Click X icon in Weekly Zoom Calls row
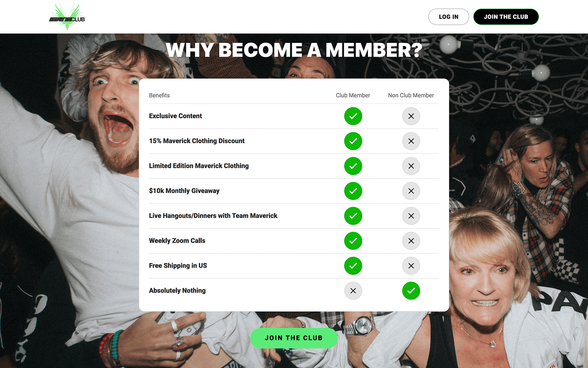Image resolution: width=588 pixels, height=368 pixels. (x=411, y=241)
